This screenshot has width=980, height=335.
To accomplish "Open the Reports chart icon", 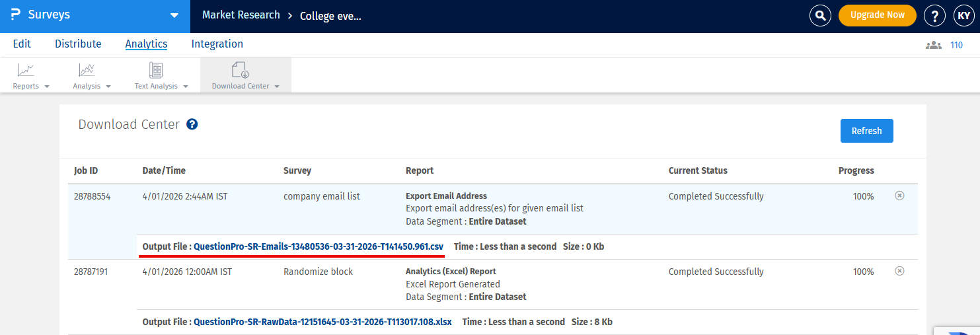I will pyautogui.click(x=26, y=70).
